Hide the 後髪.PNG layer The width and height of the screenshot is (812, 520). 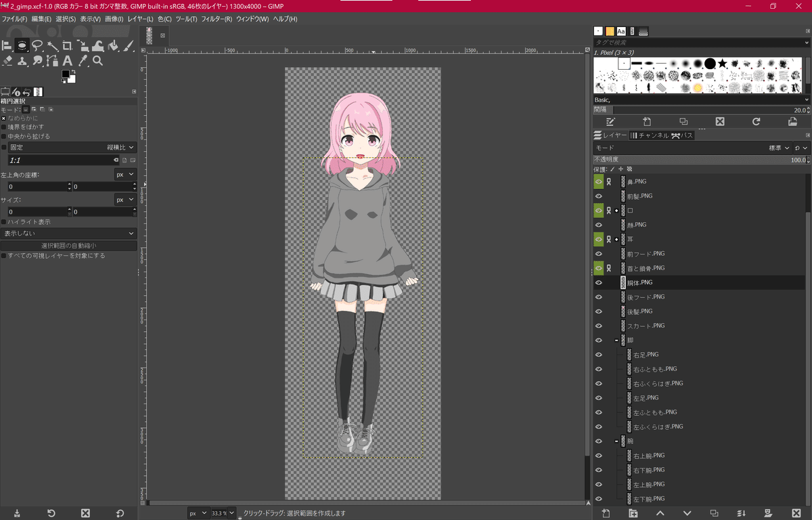tap(598, 311)
